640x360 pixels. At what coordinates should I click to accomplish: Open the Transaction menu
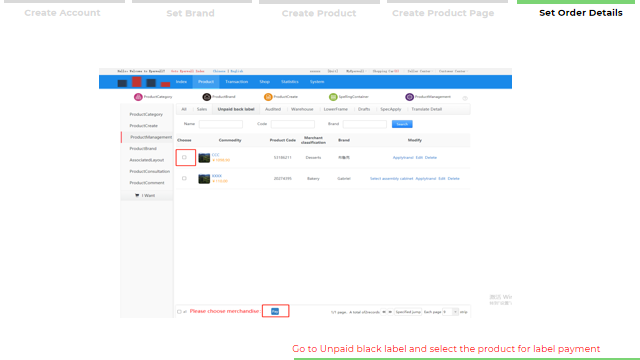point(236,82)
